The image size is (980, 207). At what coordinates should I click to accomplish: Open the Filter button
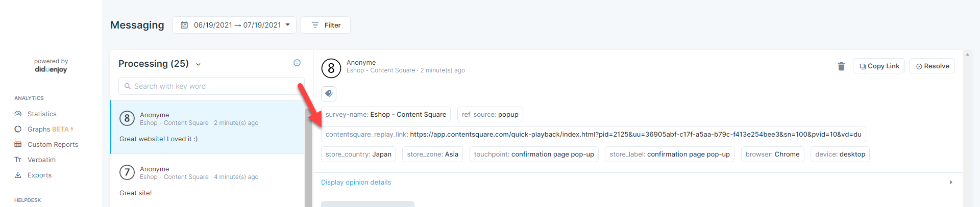326,25
